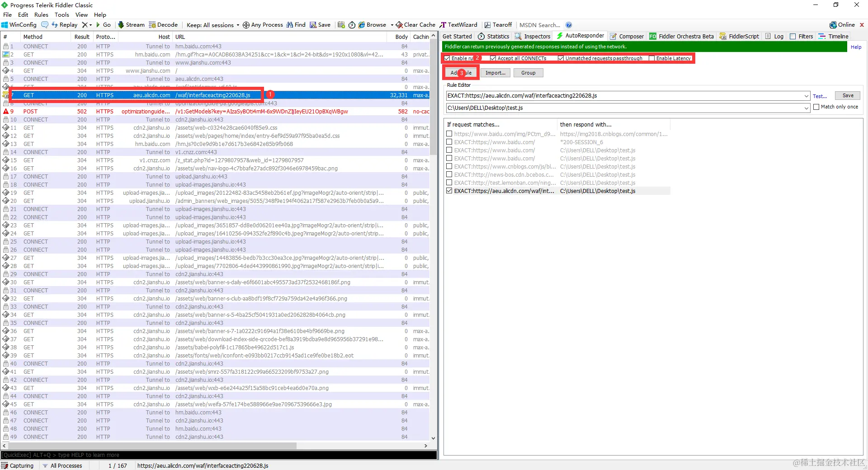Image resolution: width=868 pixels, height=470 pixels.
Task: Save the rule with the Save button
Action: coord(848,95)
